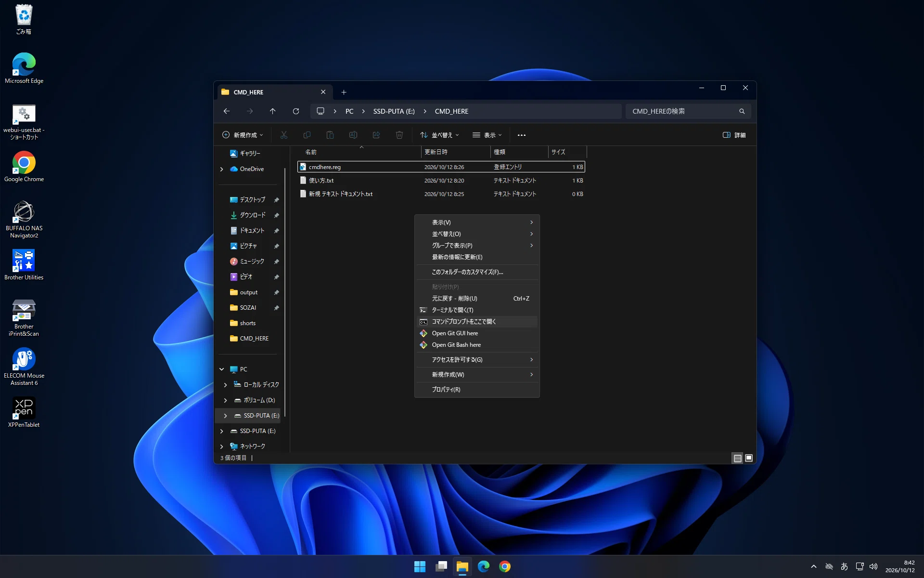The width and height of the screenshot is (924, 578).
Task: Open the 並べ替え sort dropdown
Action: [x=440, y=135]
